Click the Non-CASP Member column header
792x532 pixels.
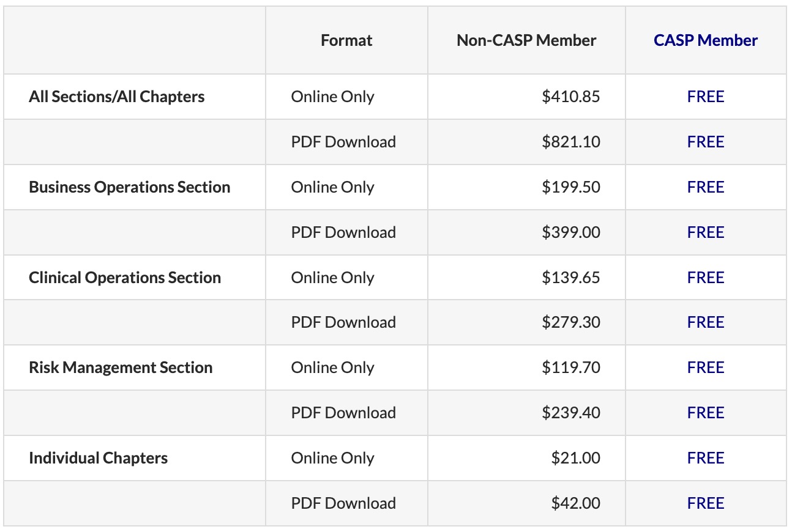tap(526, 40)
